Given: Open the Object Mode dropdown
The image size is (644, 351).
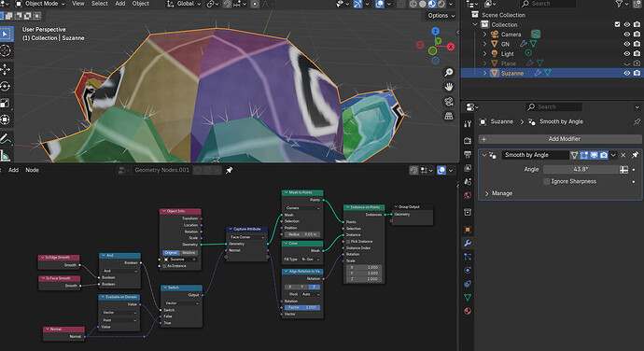Looking at the screenshot, I should 40,4.
